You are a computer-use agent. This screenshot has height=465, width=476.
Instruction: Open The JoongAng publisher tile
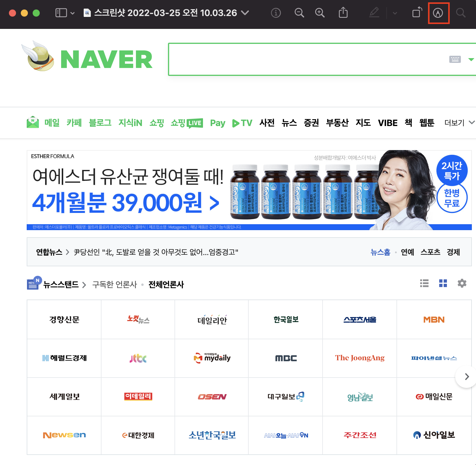(360, 358)
